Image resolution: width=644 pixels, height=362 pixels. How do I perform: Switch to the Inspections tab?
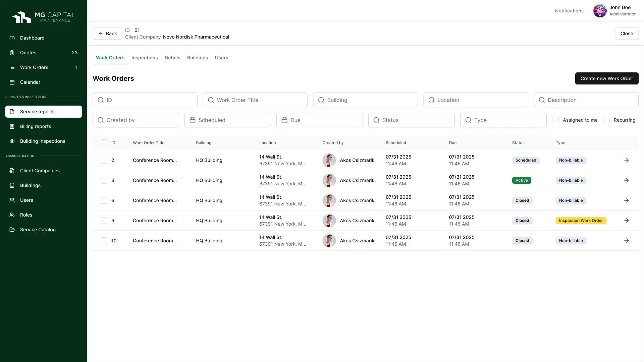[x=145, y=58]
